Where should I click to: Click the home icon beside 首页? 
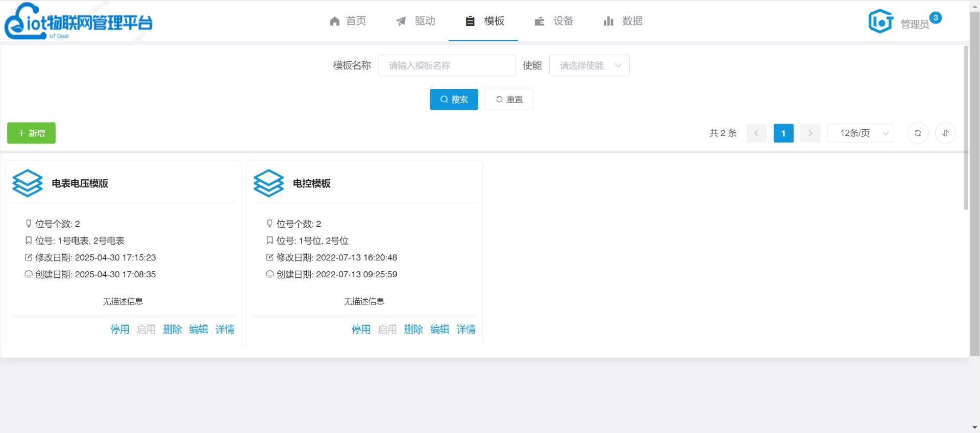click(x=335, y=21)
